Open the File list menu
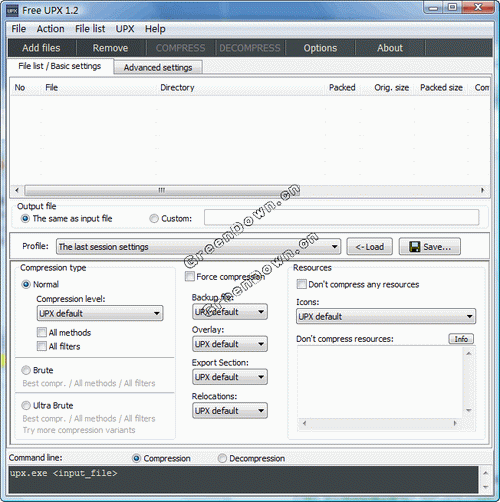 click(90, 29)
